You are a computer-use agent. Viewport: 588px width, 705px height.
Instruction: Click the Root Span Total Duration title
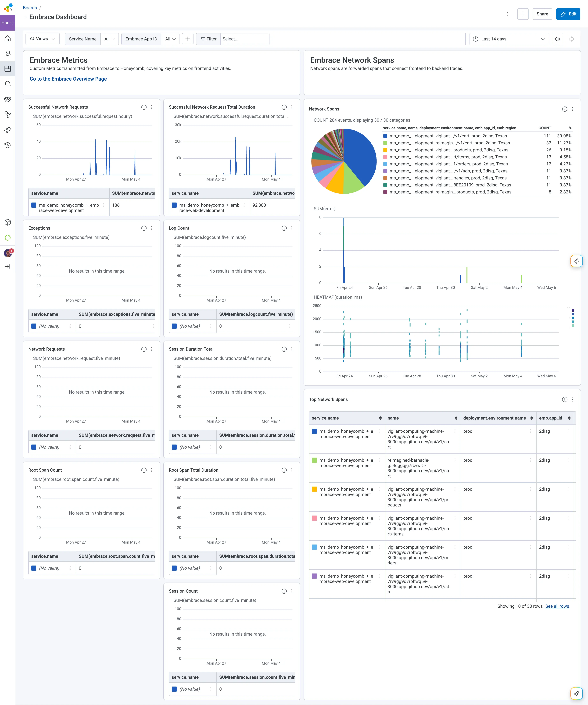point(194,470)
